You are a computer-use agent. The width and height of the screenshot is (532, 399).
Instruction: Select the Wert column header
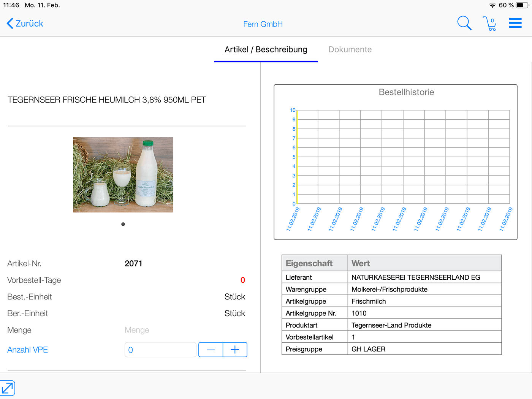(x=425, y=263)
